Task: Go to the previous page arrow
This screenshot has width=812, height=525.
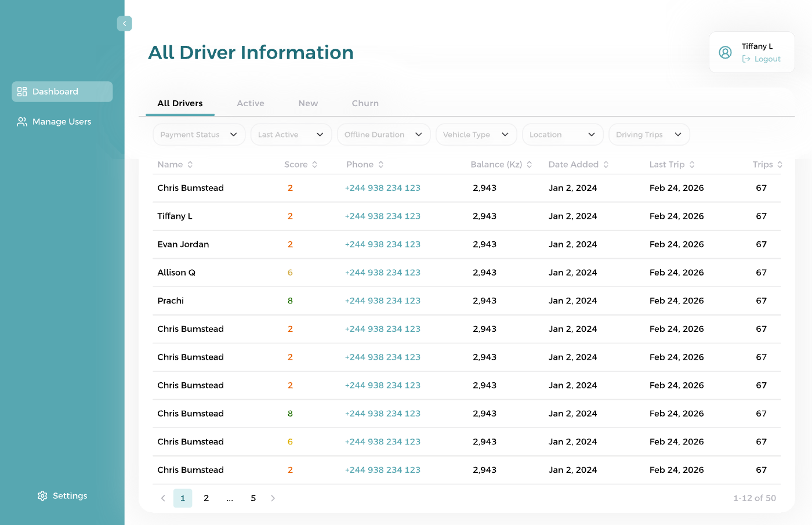Action: point(163,498)
